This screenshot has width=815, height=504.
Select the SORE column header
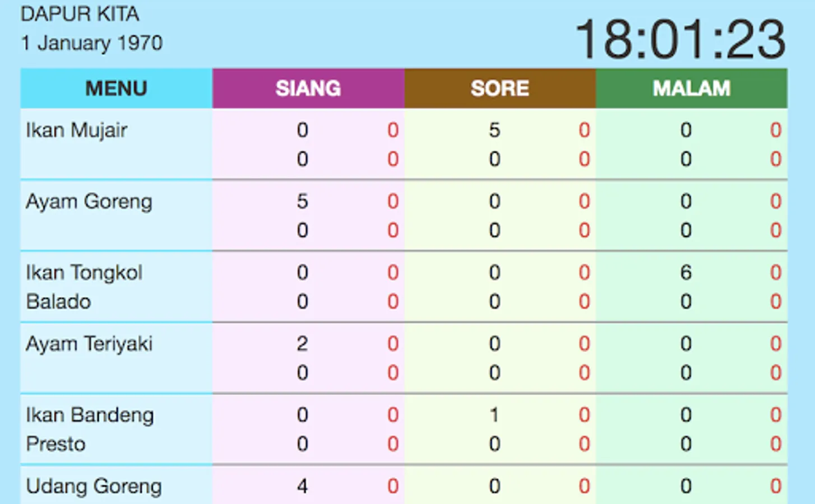pyautogui.click(x=500, y=88)
